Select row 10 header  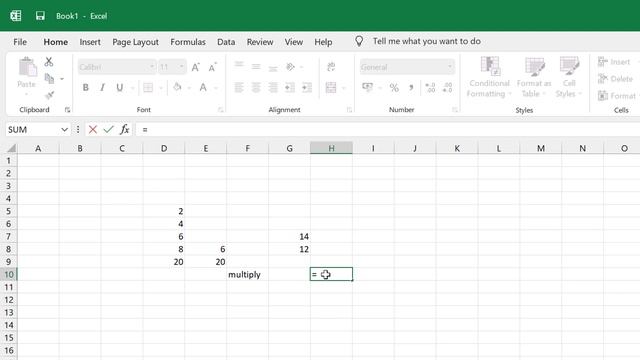9,274
